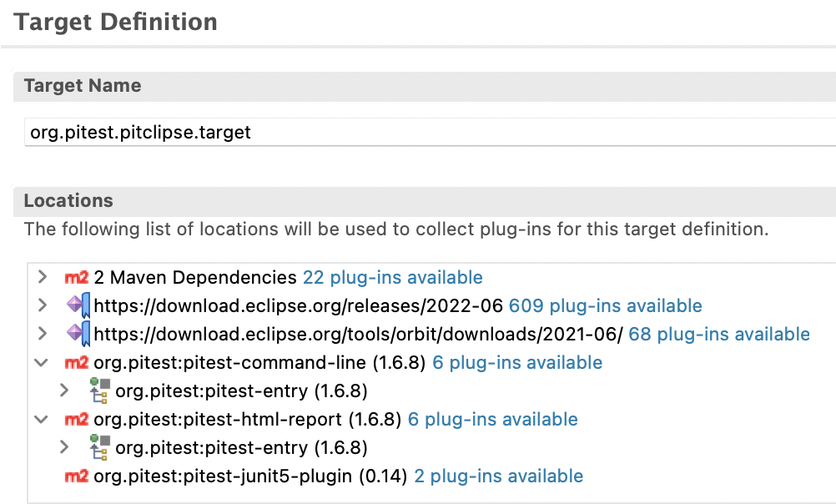Viewport: 836px width, 504px height.
Task: Click the m2 icon beside pitest-command-line
Action: (x=76, y=362)
